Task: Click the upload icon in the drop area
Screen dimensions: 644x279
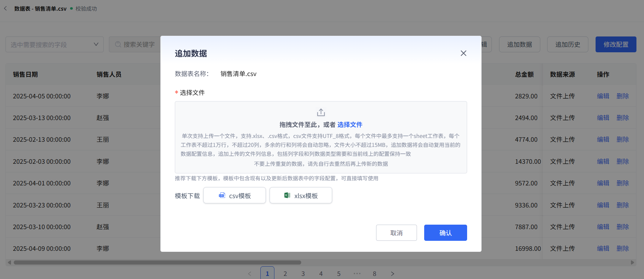Action: [321, 112]
